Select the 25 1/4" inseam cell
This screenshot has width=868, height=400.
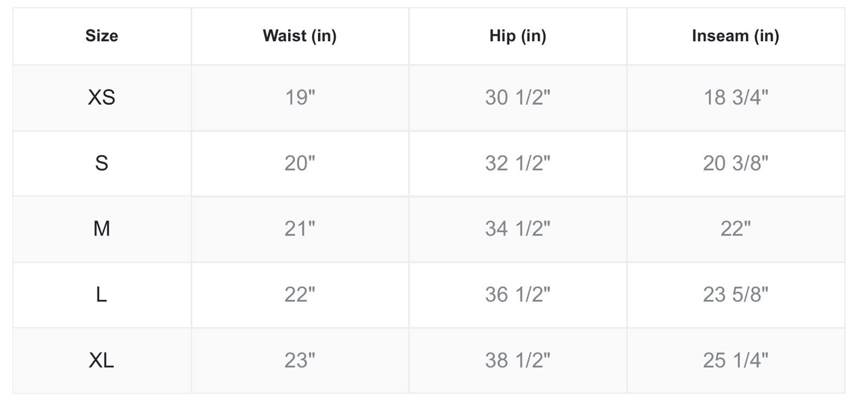[x=735, y=360]
